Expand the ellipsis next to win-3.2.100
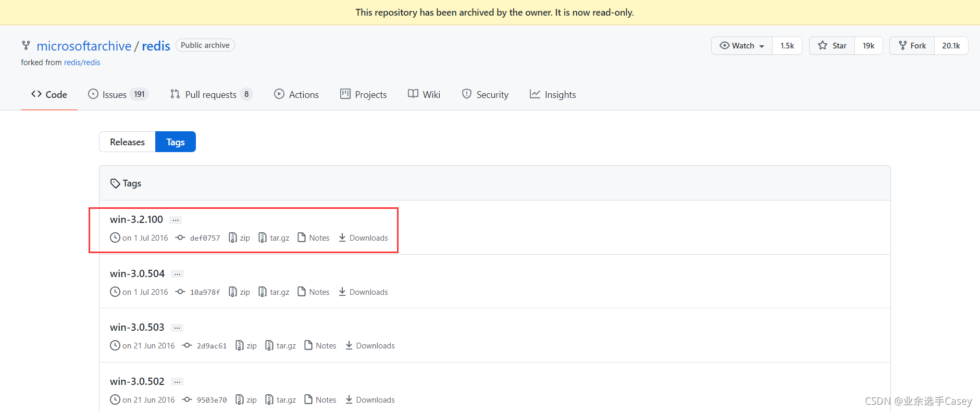Viewport: 980px width, 412px height. coord(176,220)
